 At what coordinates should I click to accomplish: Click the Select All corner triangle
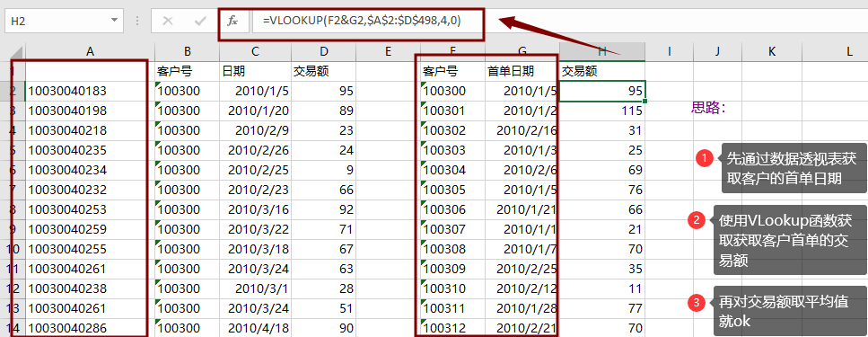[x=17, y=52]
